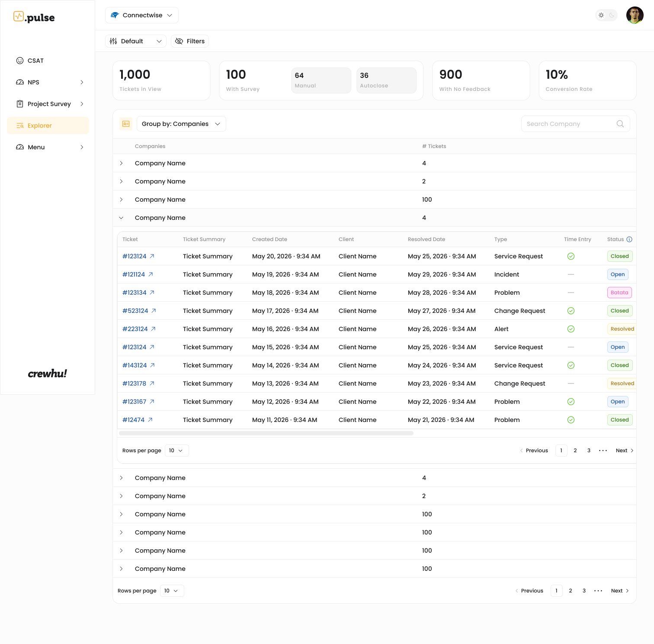Viewport: 654px width, 644px height.
Task: Click the Incident type cell
Action: (x=507, y=274)
